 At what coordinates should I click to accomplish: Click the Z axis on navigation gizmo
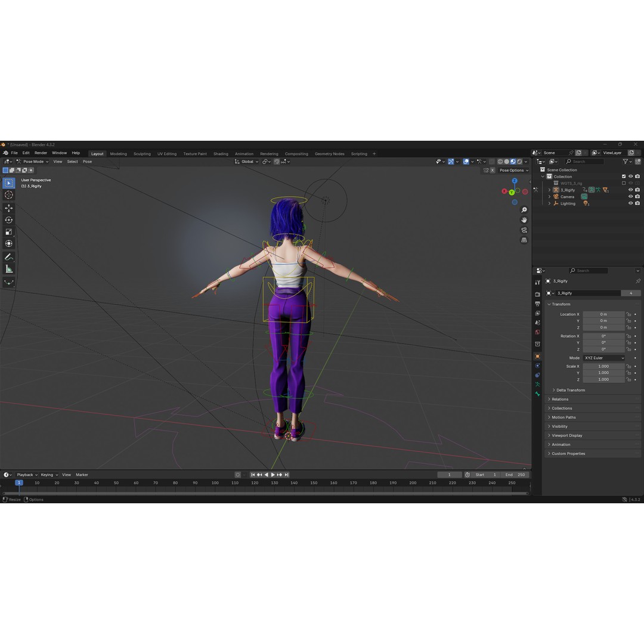pyautogui.click(x=514, y=181)
